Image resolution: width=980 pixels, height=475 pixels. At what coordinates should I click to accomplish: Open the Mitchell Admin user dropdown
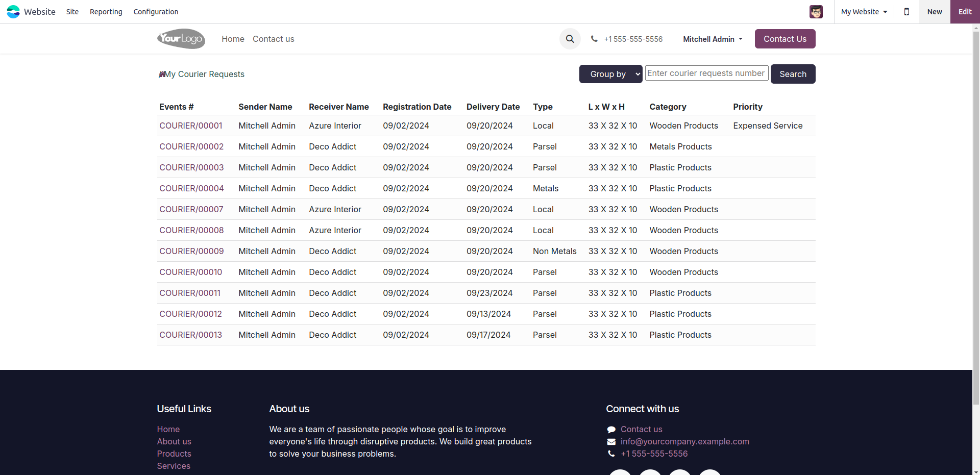tap(713, 39)
